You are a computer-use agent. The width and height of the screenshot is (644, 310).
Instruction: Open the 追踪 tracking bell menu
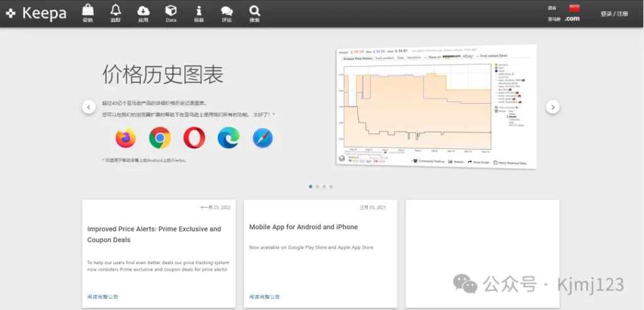pos(116,13)
